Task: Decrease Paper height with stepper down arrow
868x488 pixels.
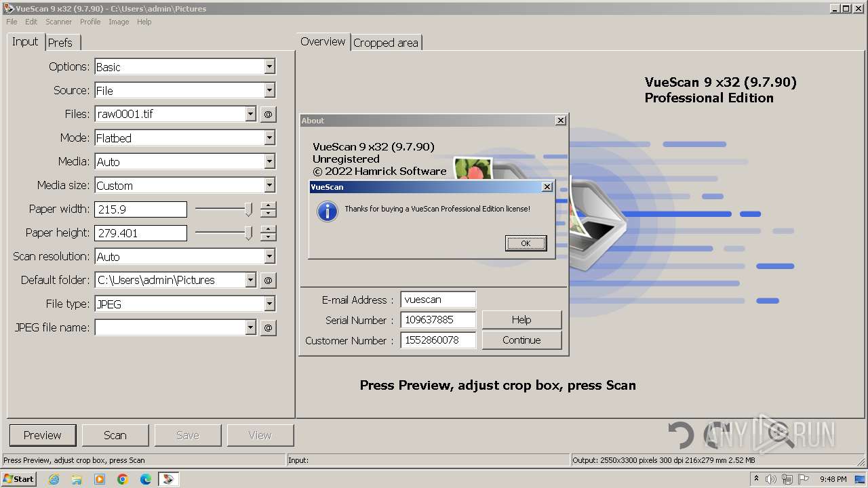Action: click(269, 237)
